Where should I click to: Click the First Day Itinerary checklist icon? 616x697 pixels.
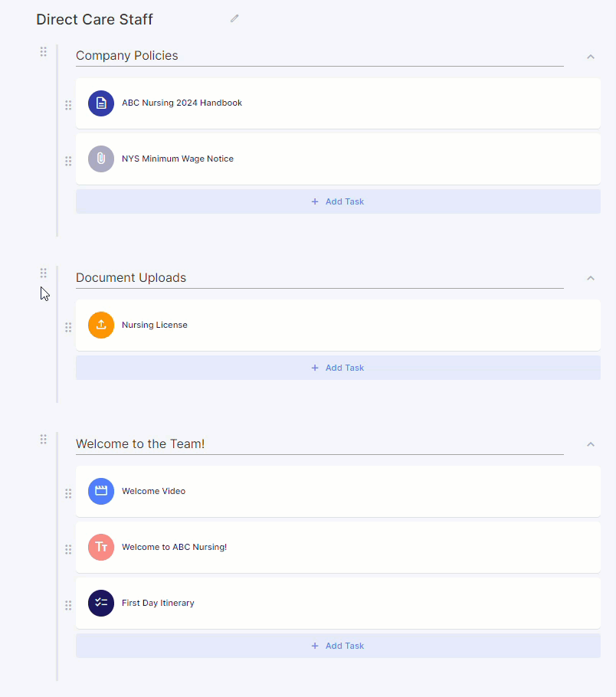[x=101, y=603]
